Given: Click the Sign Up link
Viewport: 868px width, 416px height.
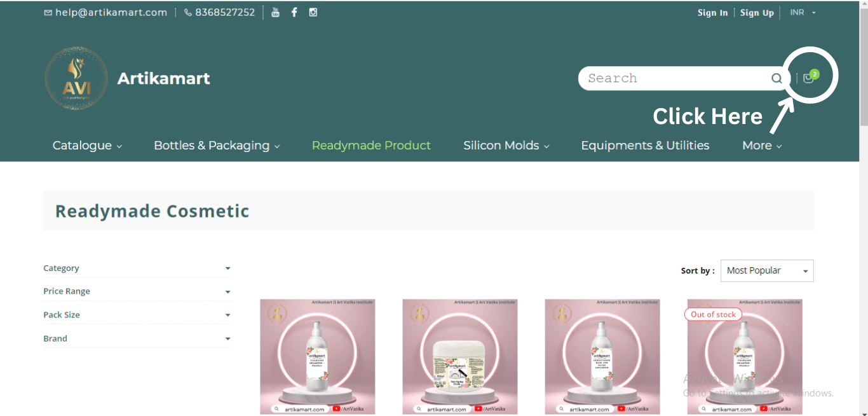Looking at the screenshot, I should (757, 13).
